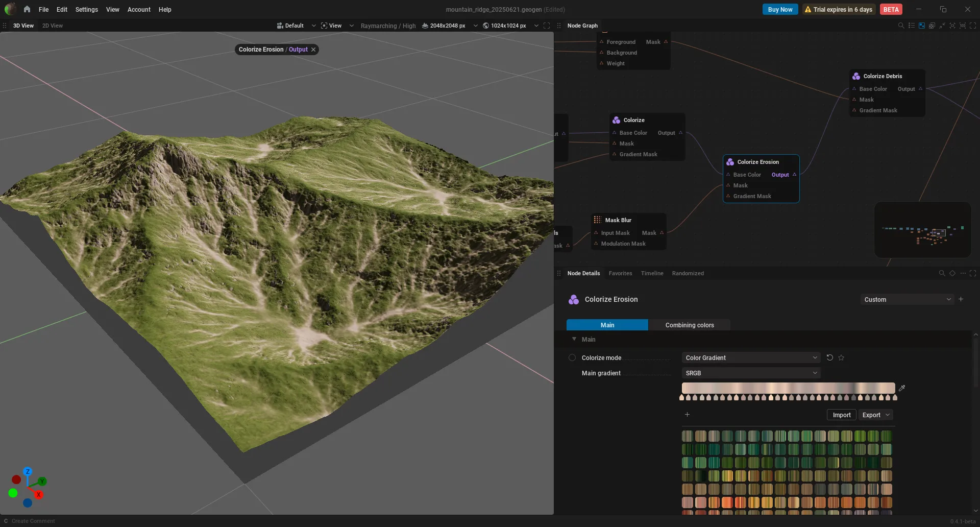Add a gradient preset with plus icon
Screen dimensions: 980x527
point(687,415)
